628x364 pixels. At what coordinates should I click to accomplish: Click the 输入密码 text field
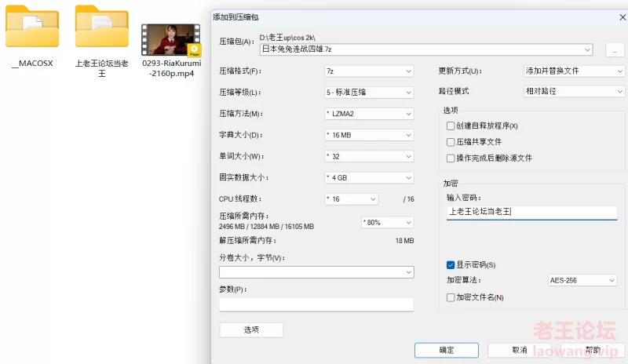coord(531,212)
